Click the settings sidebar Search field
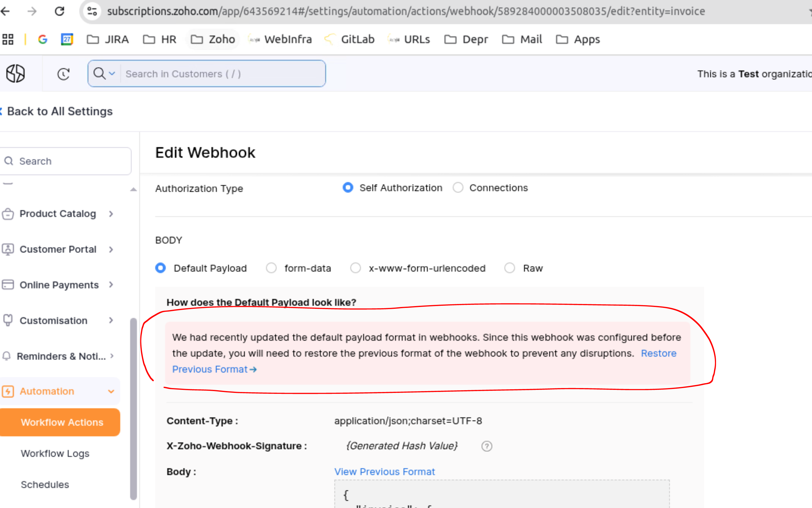Image resolution: width=812 pixels, height=508 pixels. (x=70, y=161)
